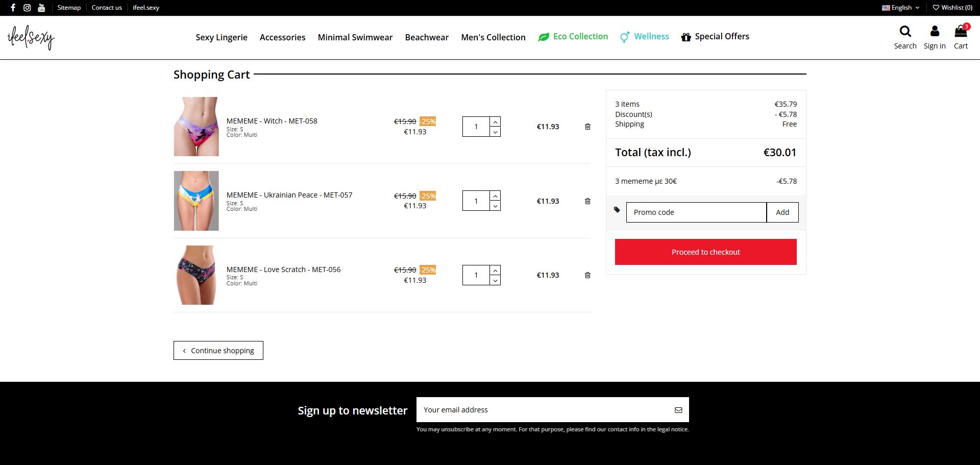The image size is (980, 465).
Task: Open Accessories menu
Action: click(x=282, y=37)
